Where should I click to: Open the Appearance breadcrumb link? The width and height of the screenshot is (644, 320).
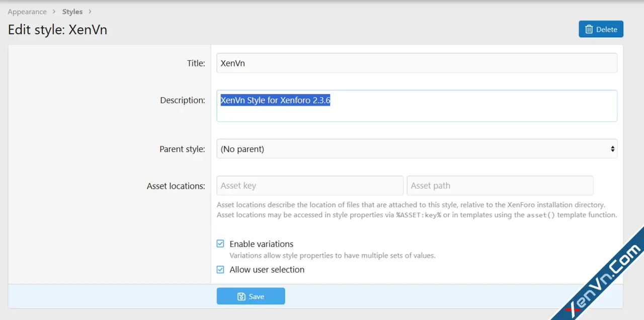(x=27, y=12)
